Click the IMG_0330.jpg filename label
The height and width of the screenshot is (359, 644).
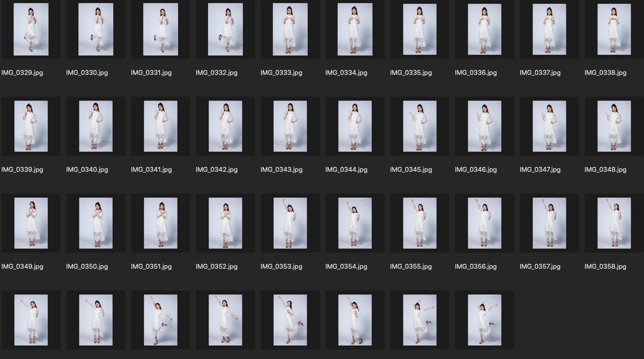pos(87,73)
